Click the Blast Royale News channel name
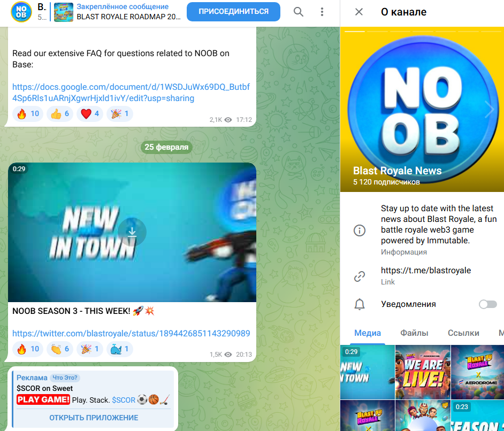The image size is (504, 431). point(398,171)
